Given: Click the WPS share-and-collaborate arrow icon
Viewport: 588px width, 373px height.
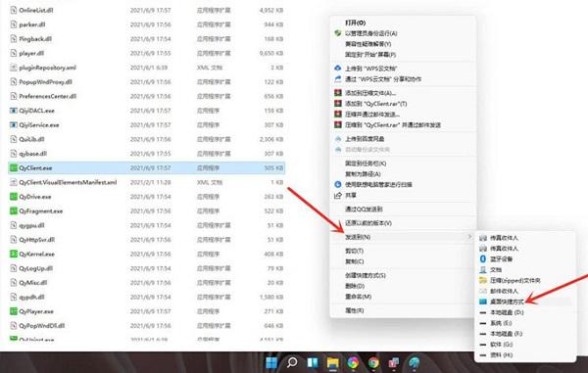Looking at the screenshot, I should click(338, 79).
